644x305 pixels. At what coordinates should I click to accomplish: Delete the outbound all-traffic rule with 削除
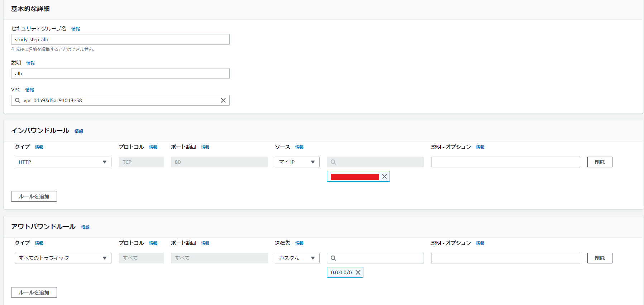pyautogui.click(x=600, y=258)
